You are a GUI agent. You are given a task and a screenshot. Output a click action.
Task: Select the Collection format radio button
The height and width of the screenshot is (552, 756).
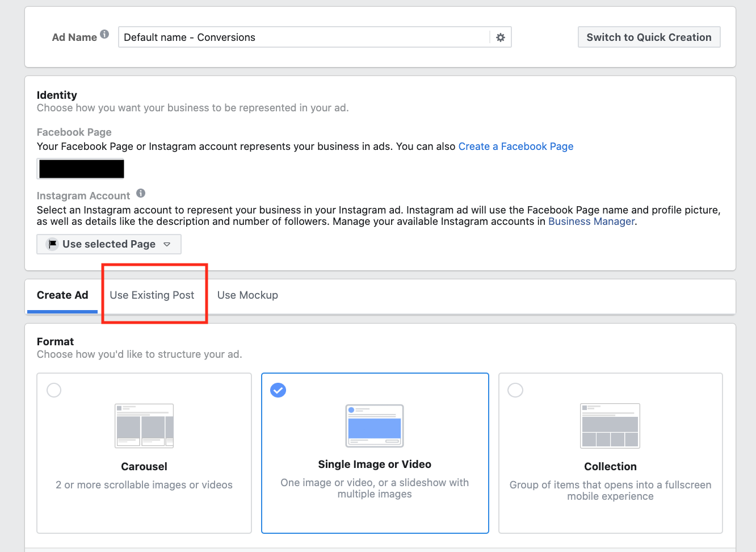515,390
